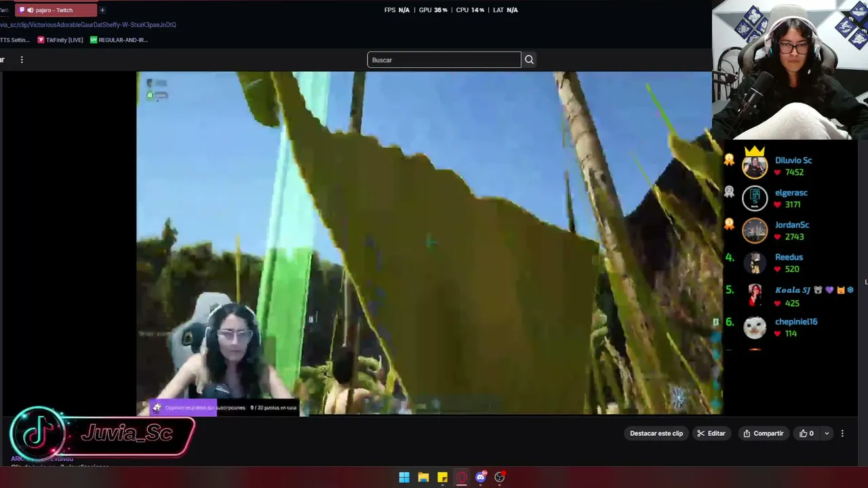This screenshot has height=488, width=868.
Task: Click the 7452 likes score
Action: (x=794, y=172)
